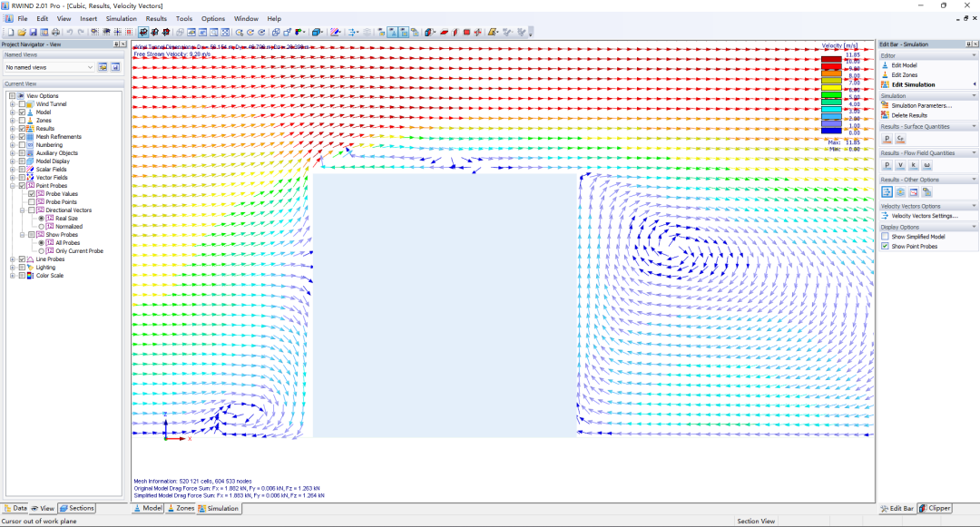Click the create named view icon
This screenshot has width=980, height=527.
(x=103, y=67)
